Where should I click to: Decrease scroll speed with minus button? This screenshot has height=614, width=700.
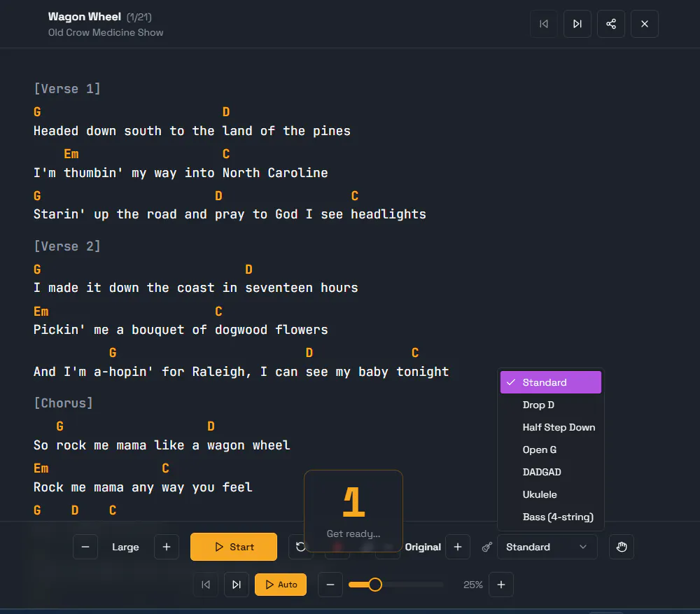(x=330, y=585)
